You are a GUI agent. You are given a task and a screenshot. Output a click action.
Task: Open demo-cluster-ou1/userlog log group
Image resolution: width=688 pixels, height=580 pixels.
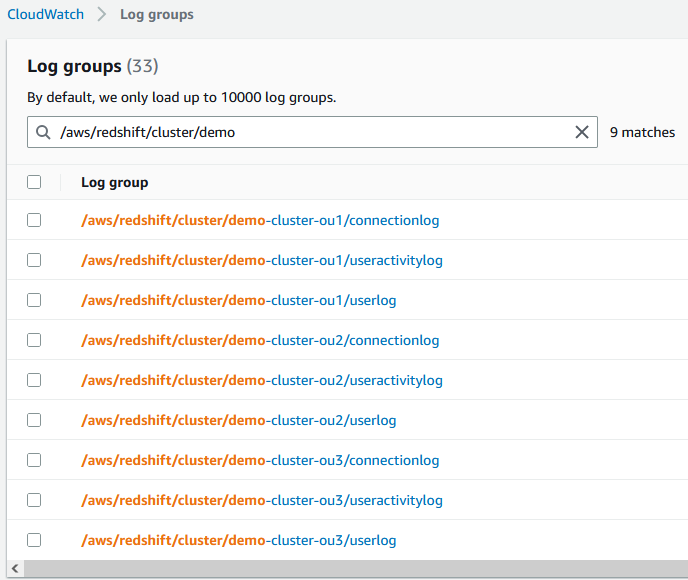(239, 301)
